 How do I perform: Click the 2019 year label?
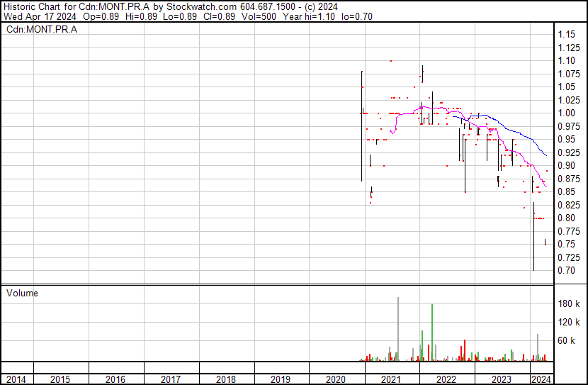(281, 379)
